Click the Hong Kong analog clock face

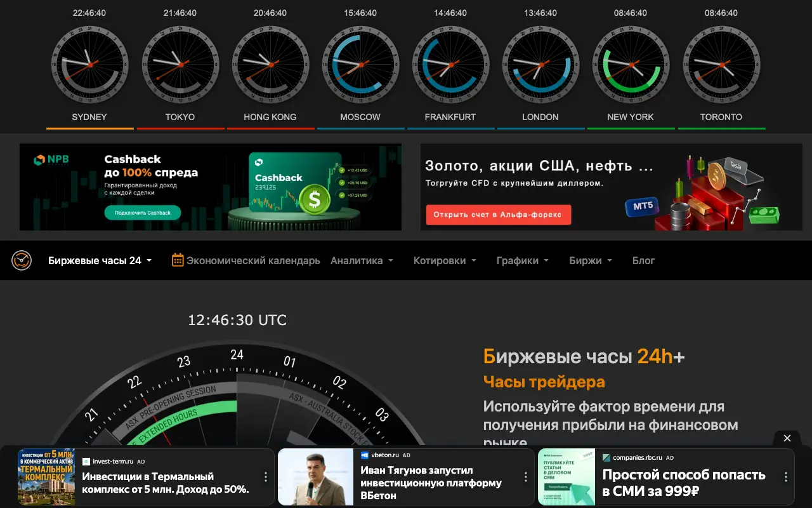pos(270,65)
